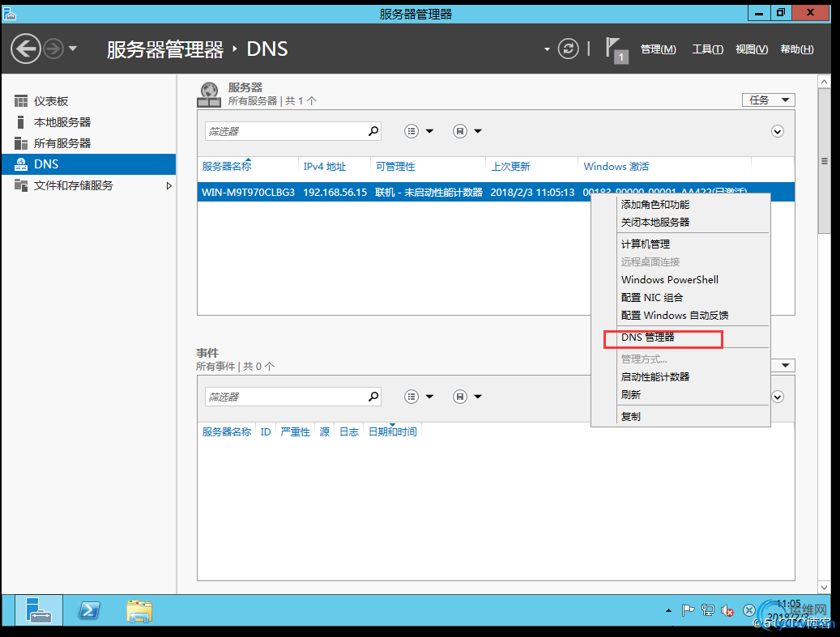Image resolution: width=840 pixels, height=637 pixels.
Task: Choose DNS 管理器 from context menu
Action: (680, 338)
